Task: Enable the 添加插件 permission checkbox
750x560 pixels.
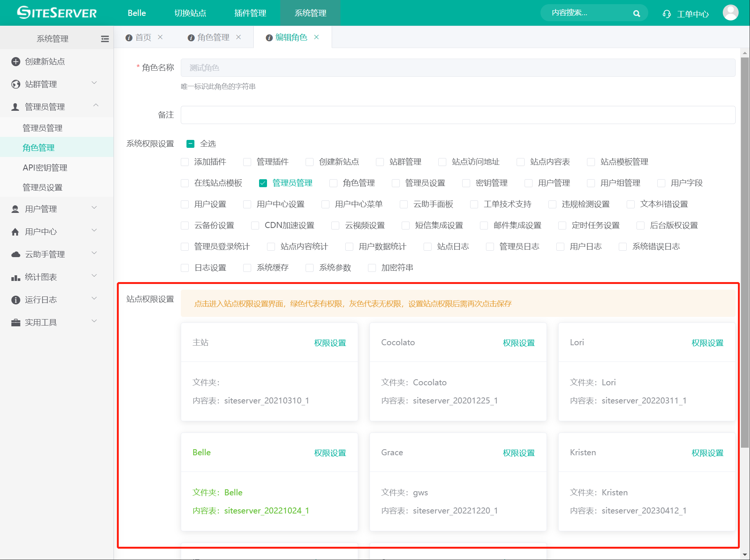Action: (x=185, y=162)
